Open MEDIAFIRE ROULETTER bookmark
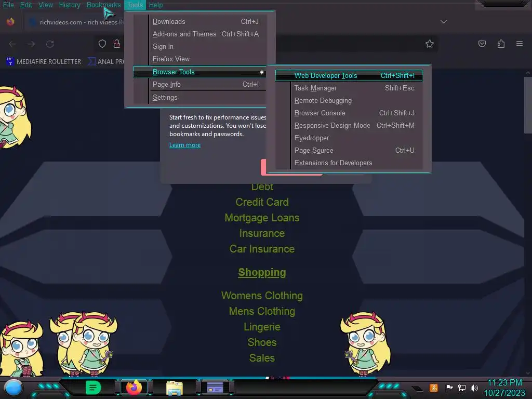The width and height of the screenshot is (532, 399). [x=44, y=61]
